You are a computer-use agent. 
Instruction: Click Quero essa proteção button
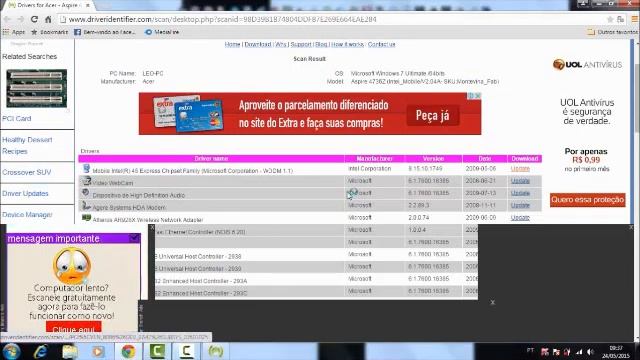tap(587, 200)
